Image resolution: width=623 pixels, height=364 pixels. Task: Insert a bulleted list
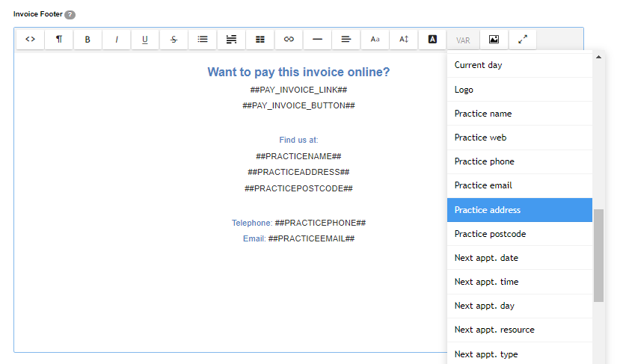[x=203, y=40]
